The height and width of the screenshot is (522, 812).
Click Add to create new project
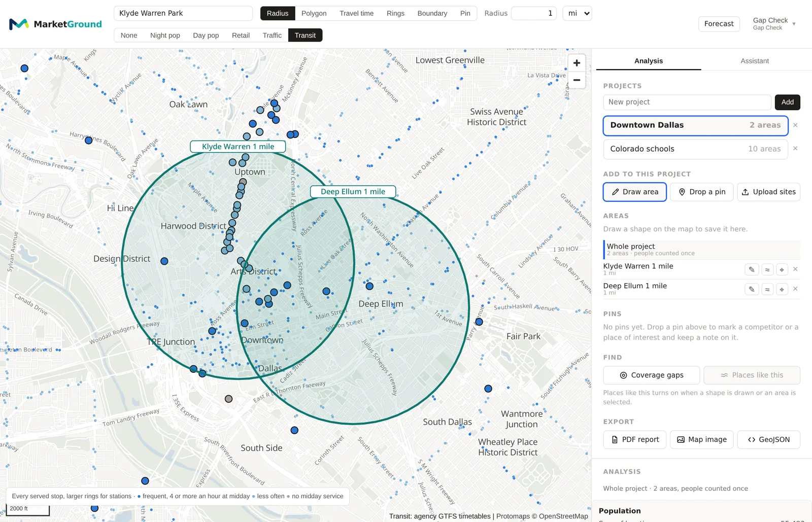pos(788,102)
